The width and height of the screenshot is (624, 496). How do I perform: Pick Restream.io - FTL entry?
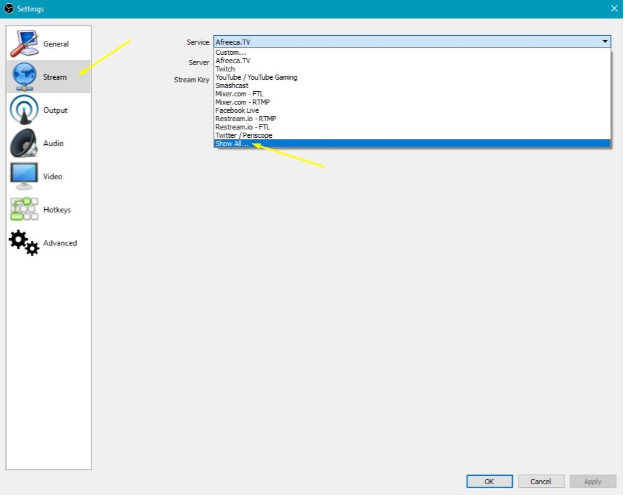tap(412, 127)
